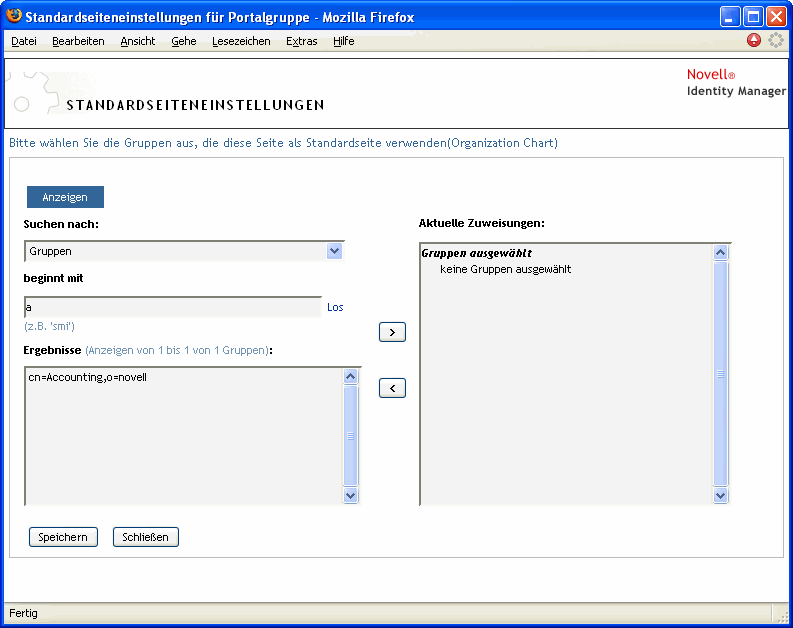Image resolution: width=793 pixels, height=628 pixels.
Task: Click the assignments list scrollbar thumb
Action: point(721,374)
